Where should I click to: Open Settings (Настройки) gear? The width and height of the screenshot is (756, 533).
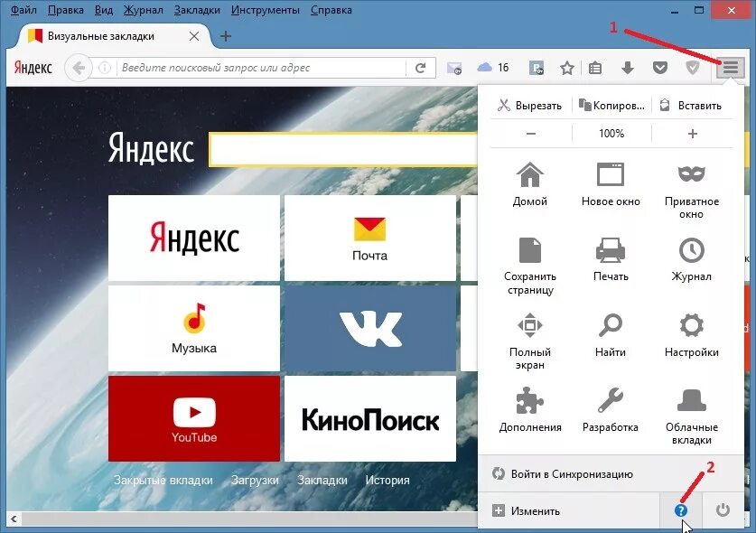click(x=691, y=325)
